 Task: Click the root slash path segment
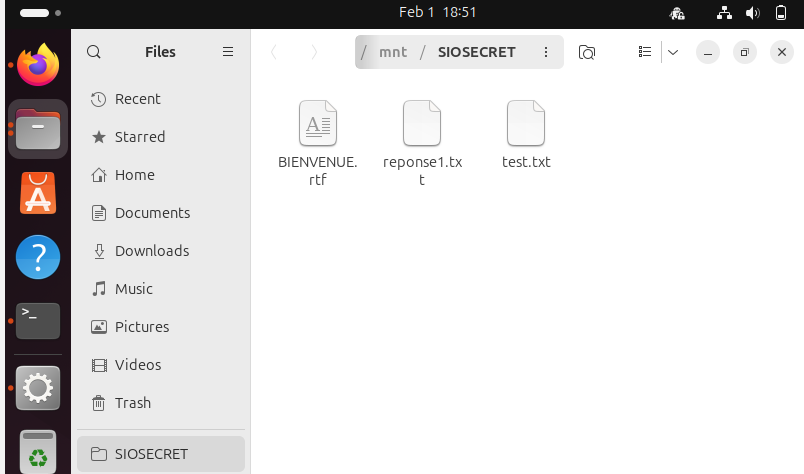click(364, 52)
